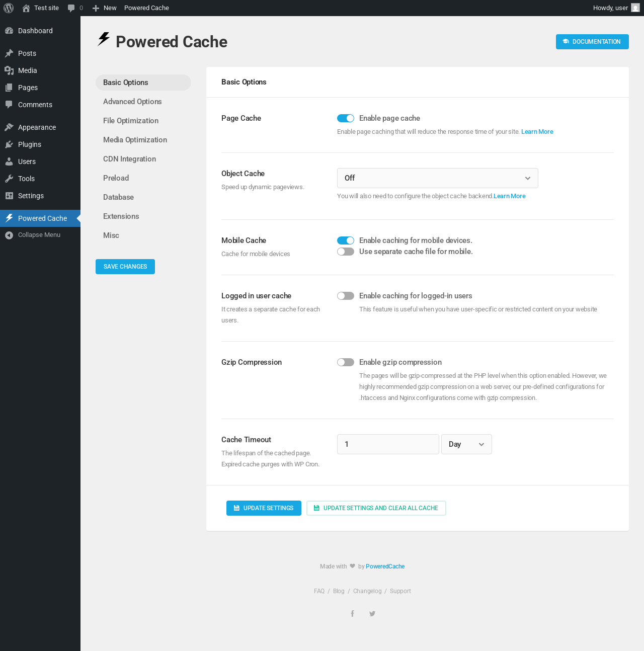
Task: Switch to the Advanced Options tab
Action: pyautogui.click(x=132, y=102)
